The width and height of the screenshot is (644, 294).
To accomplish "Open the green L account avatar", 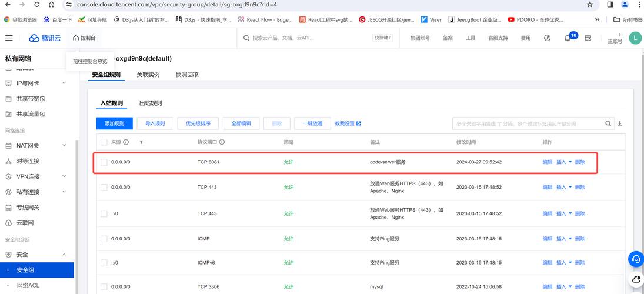I will click(635, 38).
